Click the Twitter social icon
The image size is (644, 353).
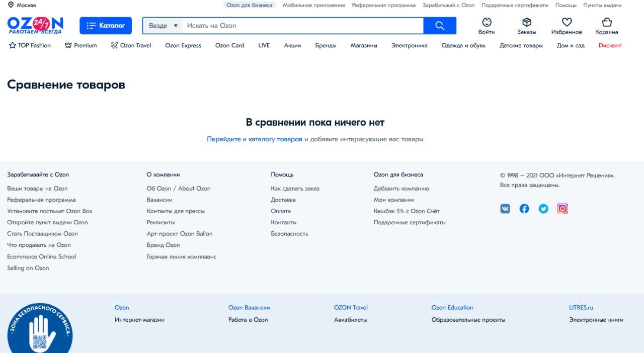(543, 209)
